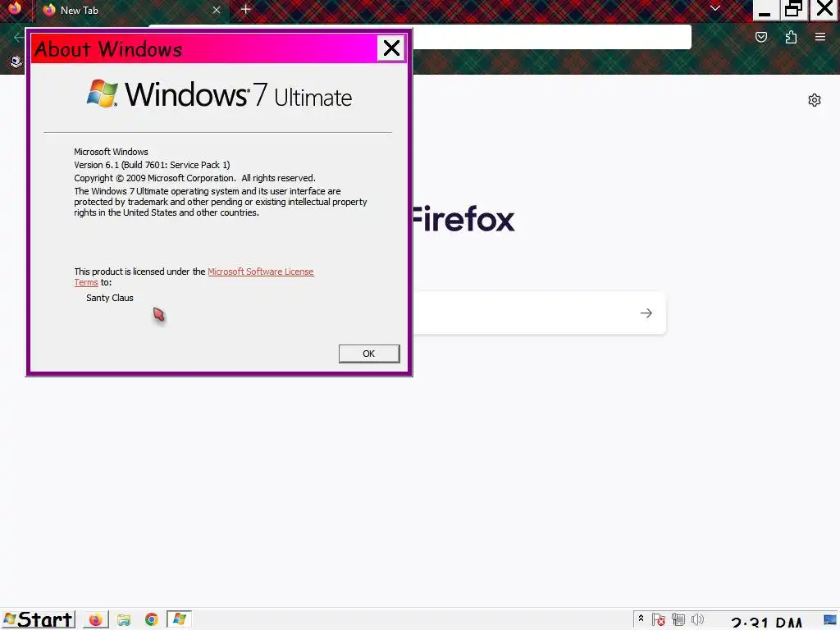Open the Action Center flag icon
Image resolution: width=840 pixels, height=630 pixels.
pyautogui.click(x=659, y=620)
